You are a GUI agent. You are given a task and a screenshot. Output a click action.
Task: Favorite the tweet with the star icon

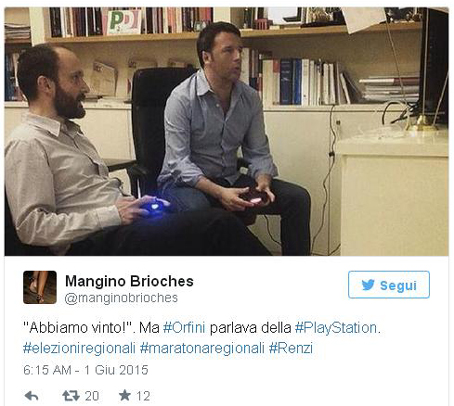coord(125,395)
